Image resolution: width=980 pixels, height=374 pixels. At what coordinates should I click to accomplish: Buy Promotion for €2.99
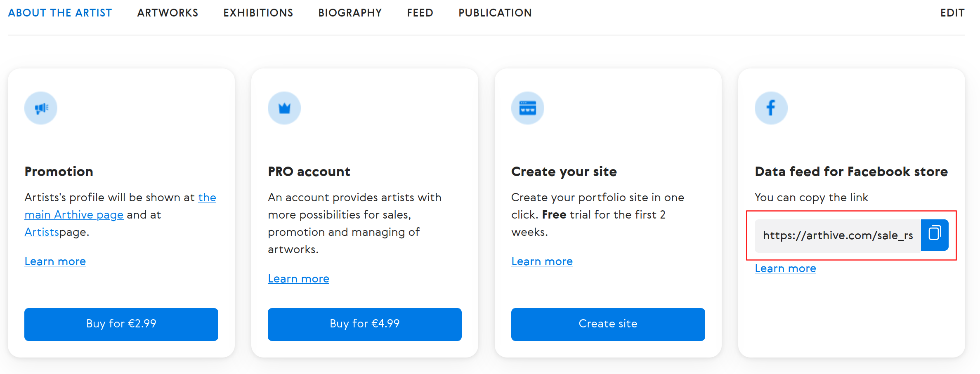pos(121,324)
